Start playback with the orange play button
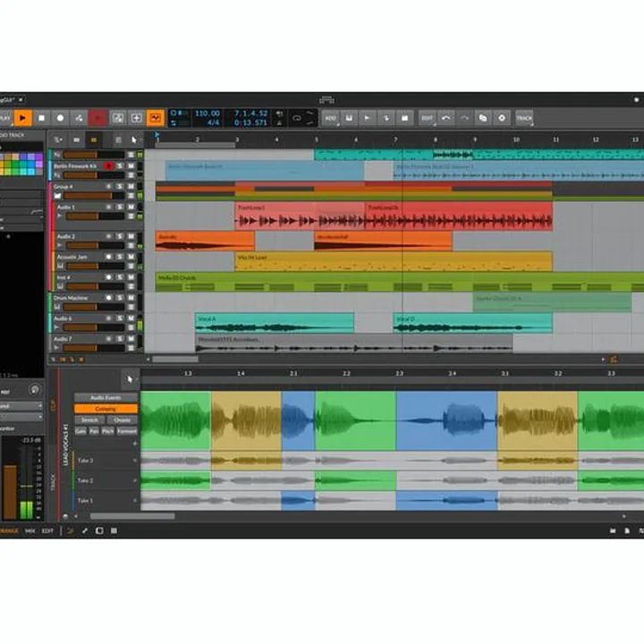The image size is (644, 644). 22,118
